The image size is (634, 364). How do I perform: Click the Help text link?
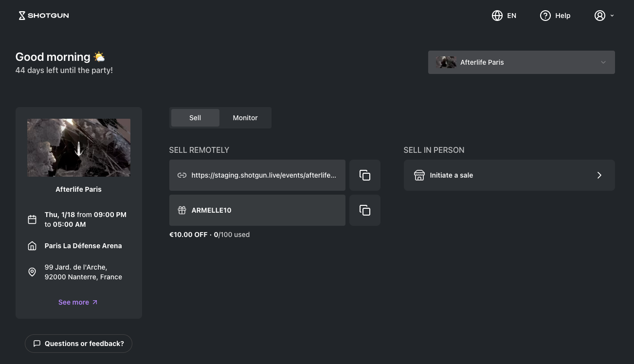562,16
